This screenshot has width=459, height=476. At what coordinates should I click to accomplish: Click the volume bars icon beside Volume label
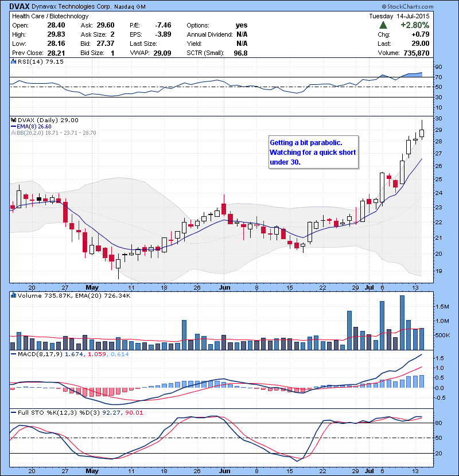13,295
